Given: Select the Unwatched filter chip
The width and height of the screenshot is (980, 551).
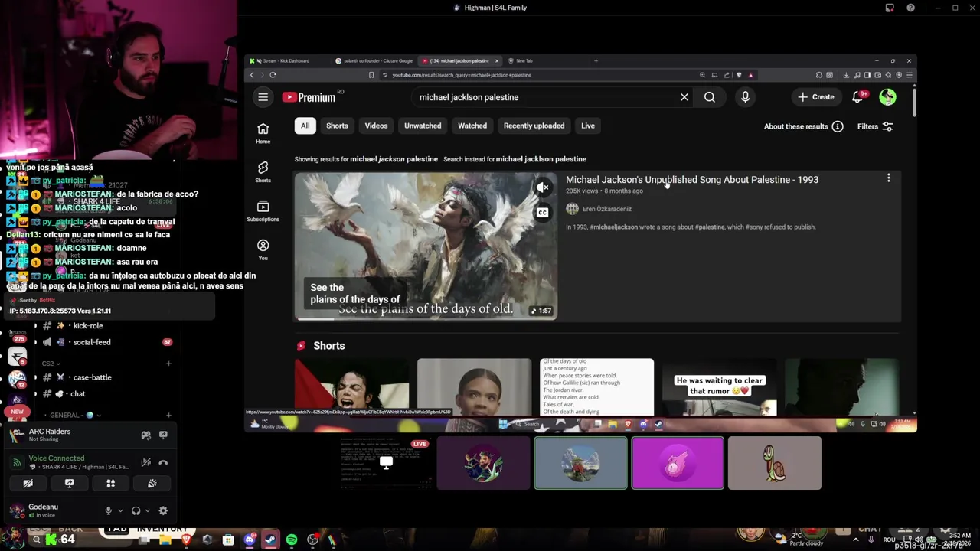Looking at the screenshot, I should (x=423, y=126).
